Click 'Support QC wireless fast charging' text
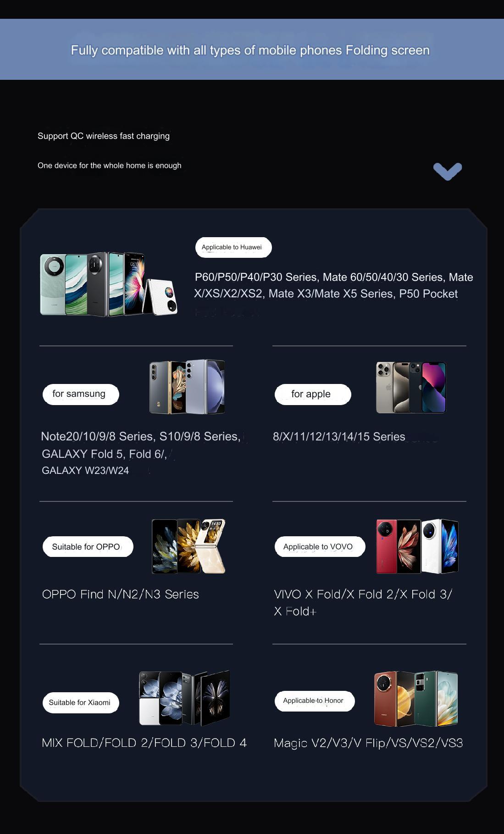 point(104,136)
